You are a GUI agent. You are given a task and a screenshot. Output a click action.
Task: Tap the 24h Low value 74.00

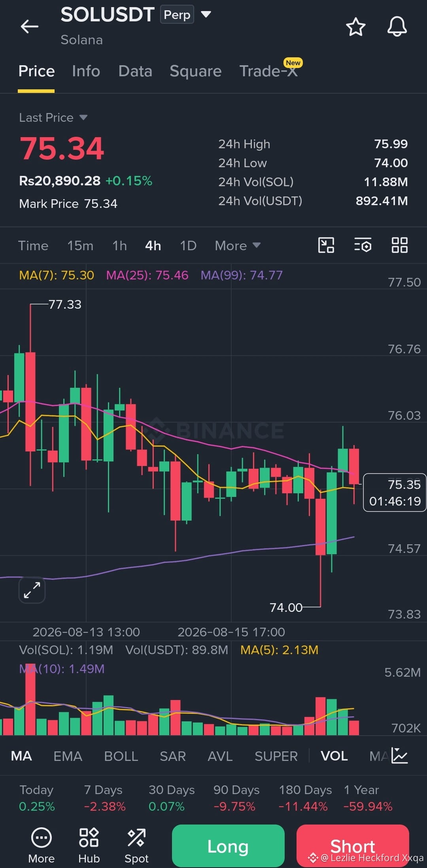coord(391,163)
